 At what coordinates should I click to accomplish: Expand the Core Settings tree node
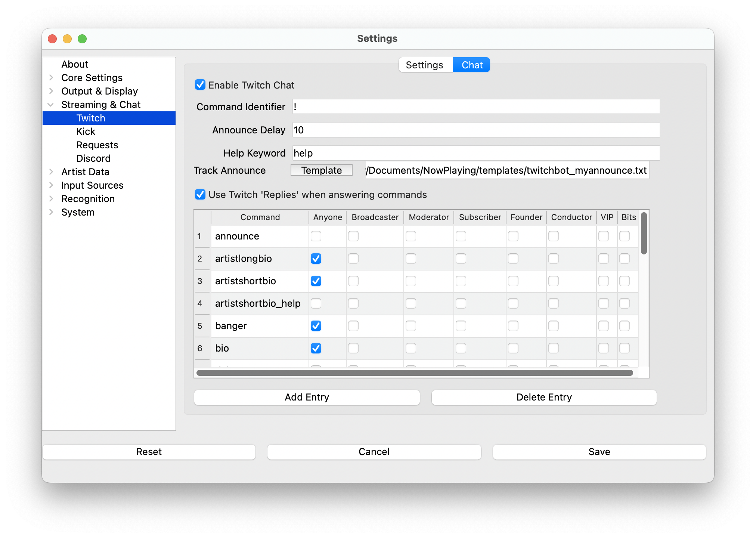(51, 78)
